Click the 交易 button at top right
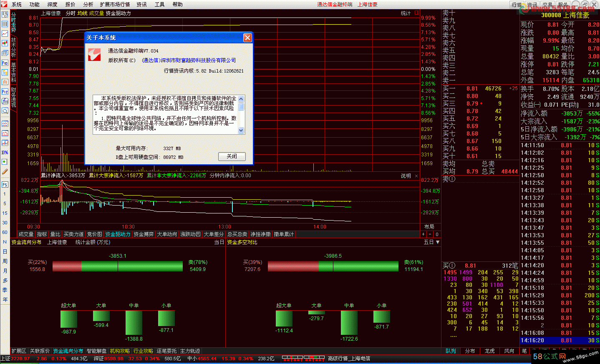 click(548, 5)
